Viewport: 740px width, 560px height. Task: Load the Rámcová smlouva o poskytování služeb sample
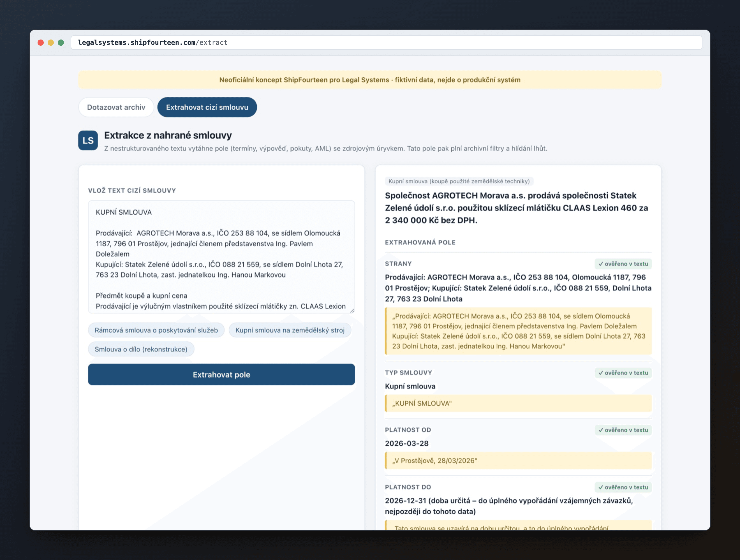[x=156, y=330]
